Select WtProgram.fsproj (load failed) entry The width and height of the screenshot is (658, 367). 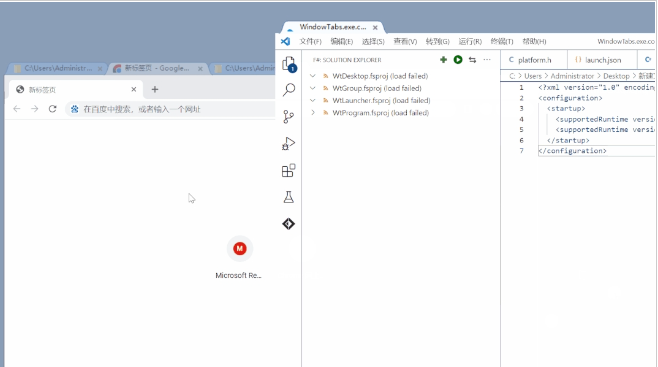pos(381,112)
